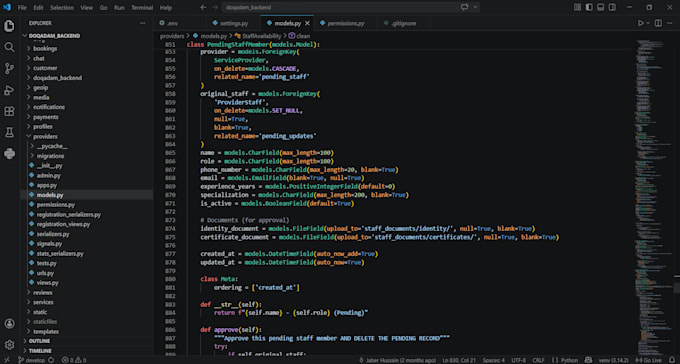680x364 pixels.
Task: Open the Run and Debug view icon
Action: 9,90
